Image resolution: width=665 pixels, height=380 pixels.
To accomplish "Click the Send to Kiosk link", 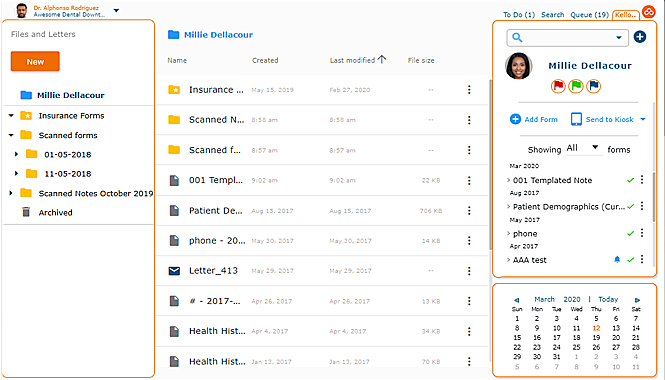I will [609, 119].
